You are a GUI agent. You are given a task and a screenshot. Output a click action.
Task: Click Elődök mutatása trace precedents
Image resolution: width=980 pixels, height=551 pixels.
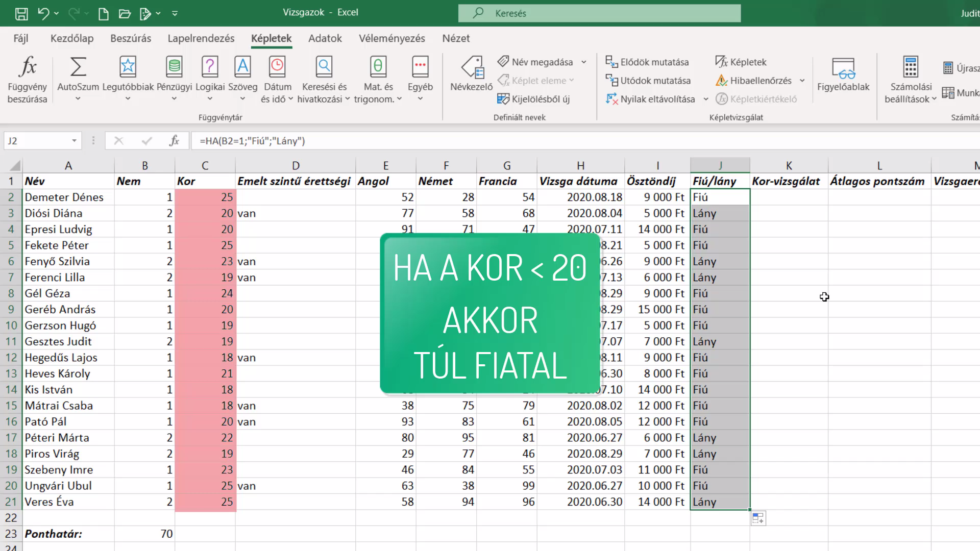pyautogui.click(x=647, y=62)
